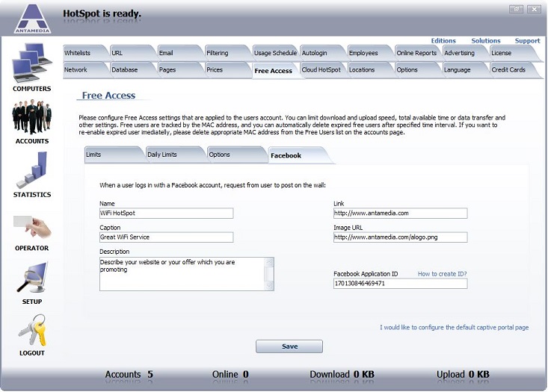
Task: Click the Editions link
Action: 443,41
